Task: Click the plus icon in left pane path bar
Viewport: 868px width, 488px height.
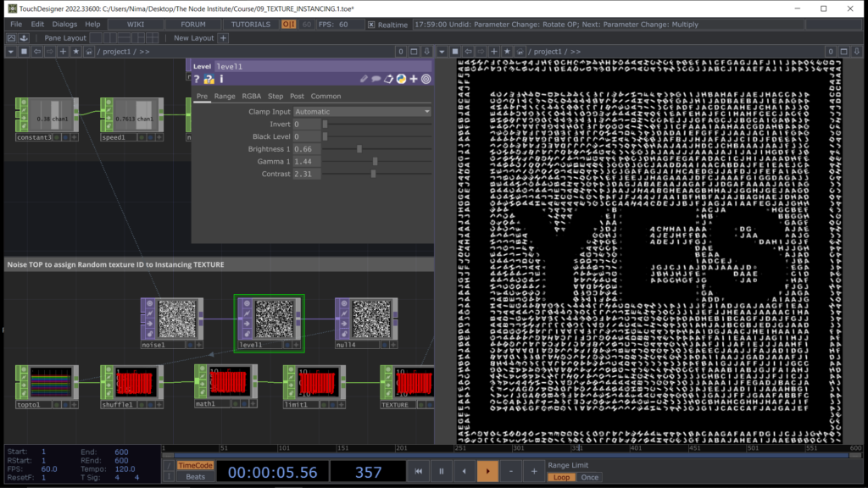Action: point(63,52)
